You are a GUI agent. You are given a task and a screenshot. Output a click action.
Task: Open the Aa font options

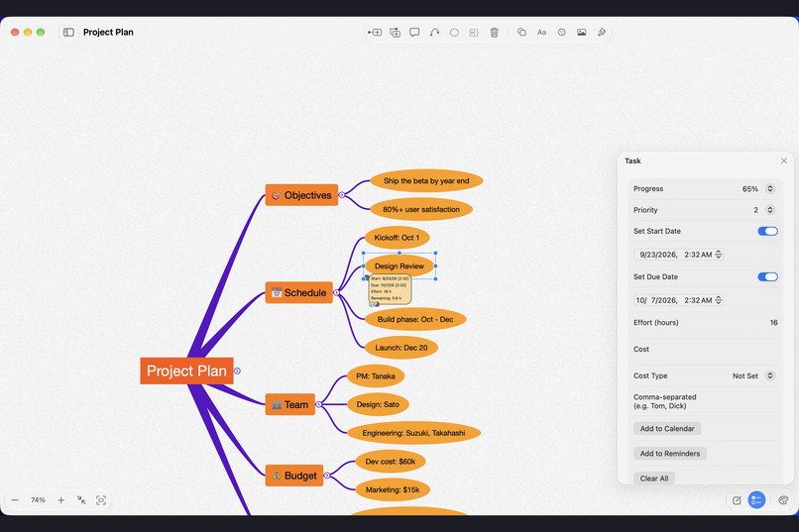(541, 32)
